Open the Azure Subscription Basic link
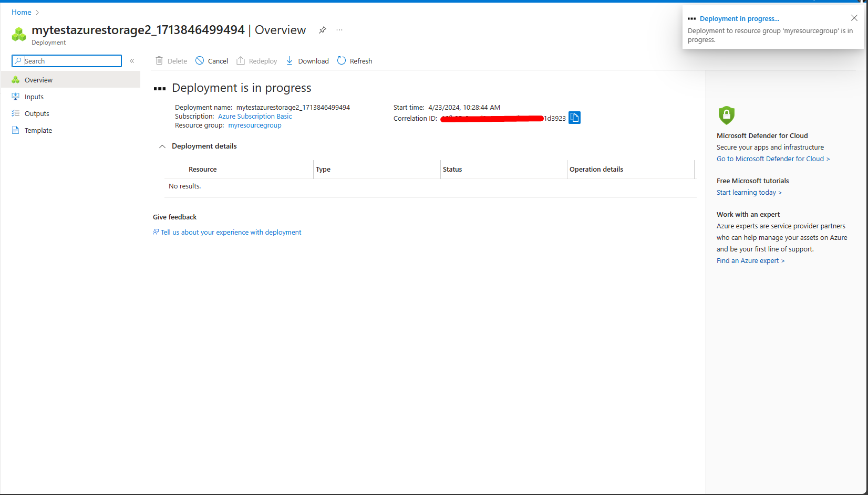The image size is (868, 495). point(255,116)
